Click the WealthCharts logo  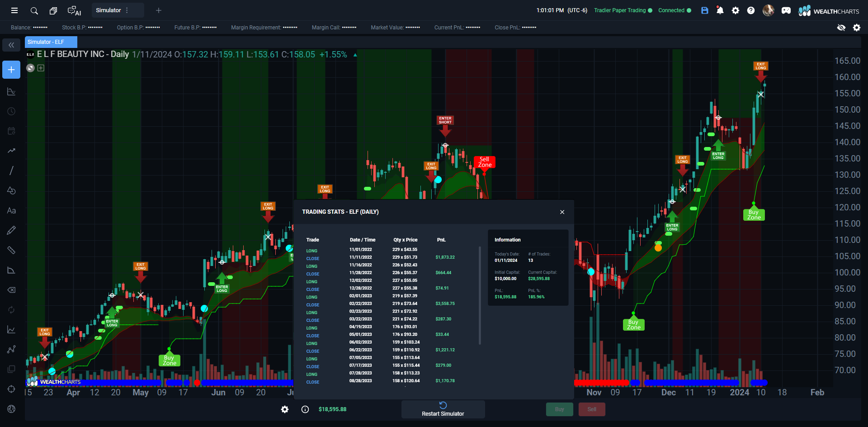pos(829,11)
